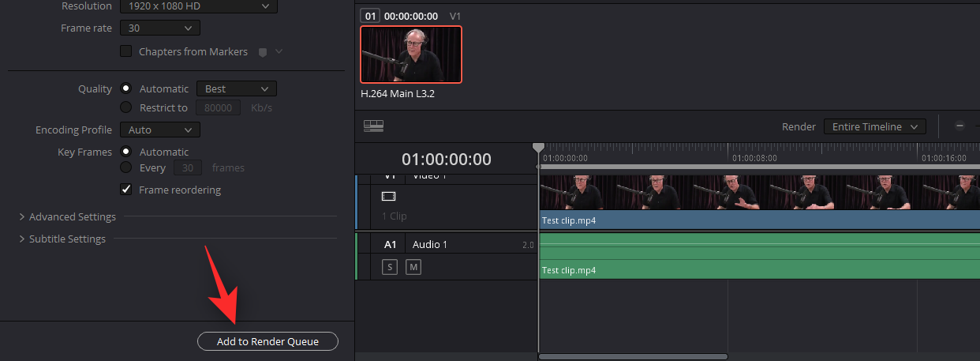Enable Chapters from Markers checkbox

click(x=125, y=51)
